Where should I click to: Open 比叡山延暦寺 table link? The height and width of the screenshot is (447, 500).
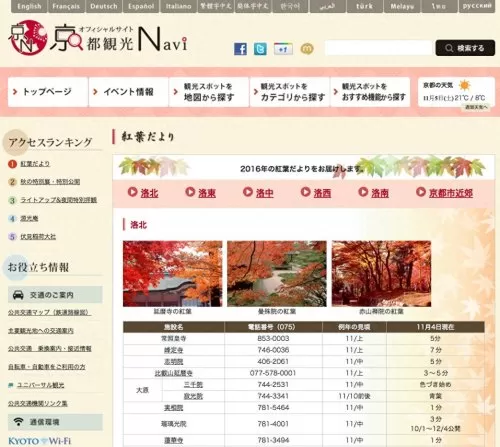click(174, 373)
